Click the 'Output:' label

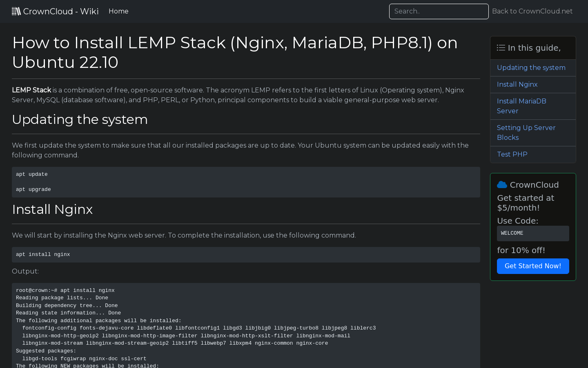pyautogui.click(x=25, y=272)
